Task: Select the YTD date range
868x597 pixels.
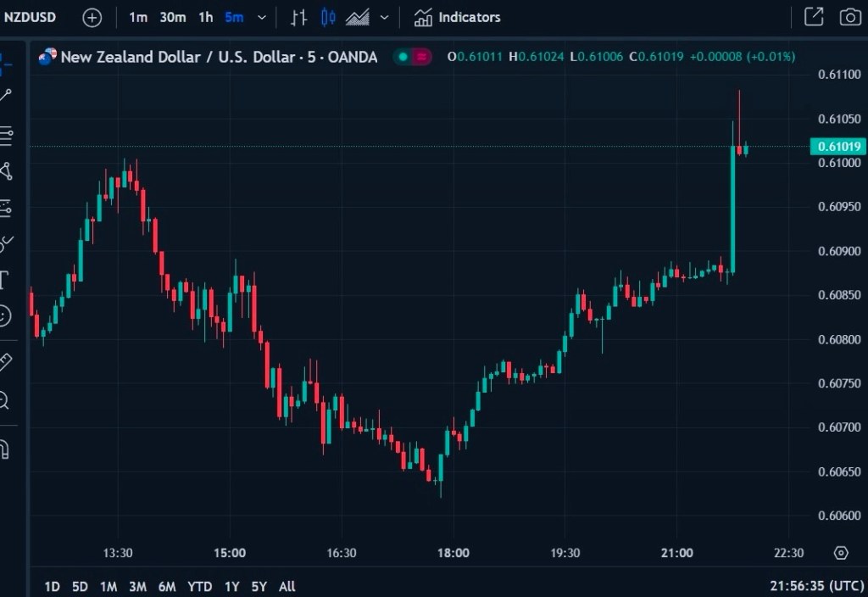Action: tap(200, 586)
